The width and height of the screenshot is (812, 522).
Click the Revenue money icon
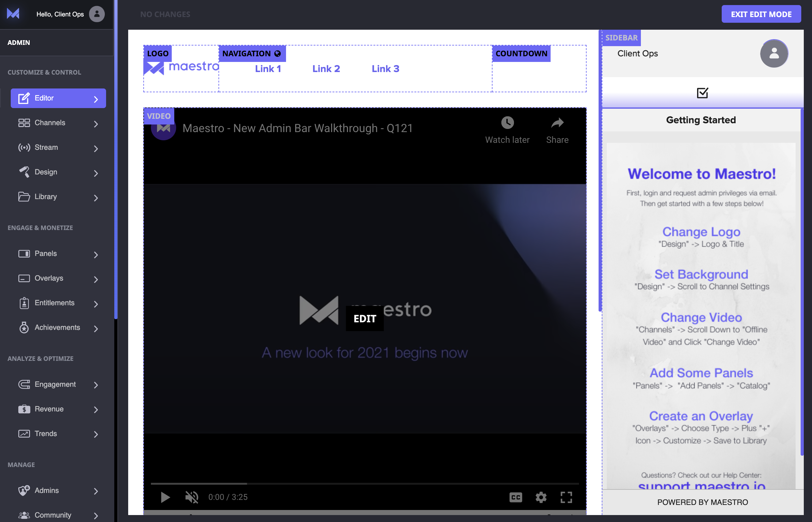[24, 409]
